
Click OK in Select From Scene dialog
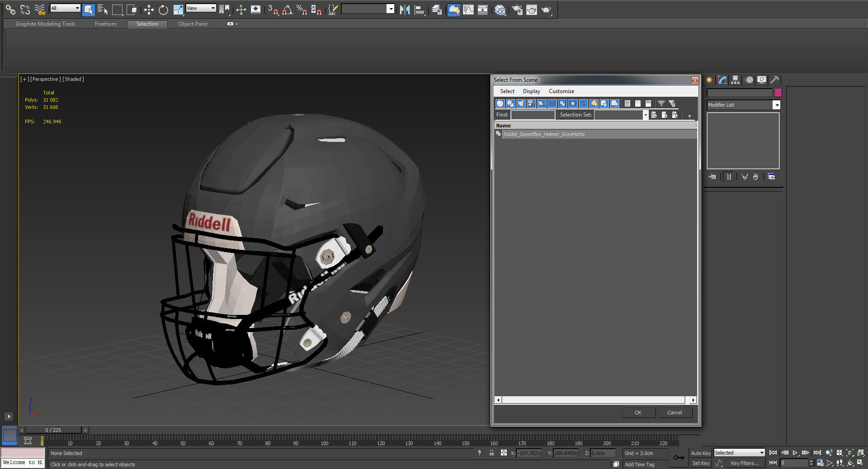tap(638, 413)
